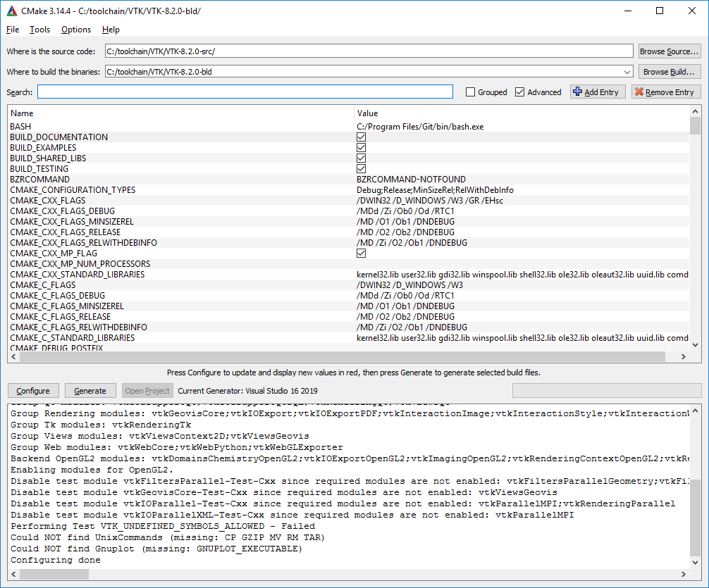Select CMAKE_CXX_STANDARD_LIBRARIES entry
The image size is (709, 588).
click(78, 275)
